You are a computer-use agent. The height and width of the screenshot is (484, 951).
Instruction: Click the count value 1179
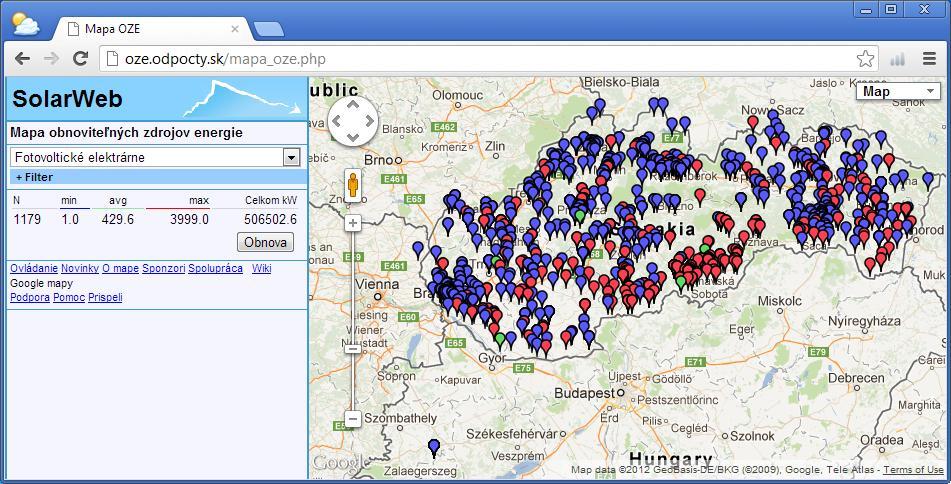27,219
